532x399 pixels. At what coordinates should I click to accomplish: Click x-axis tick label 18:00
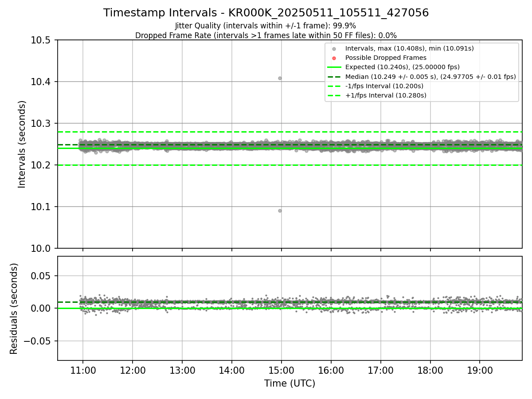(430, 370)
